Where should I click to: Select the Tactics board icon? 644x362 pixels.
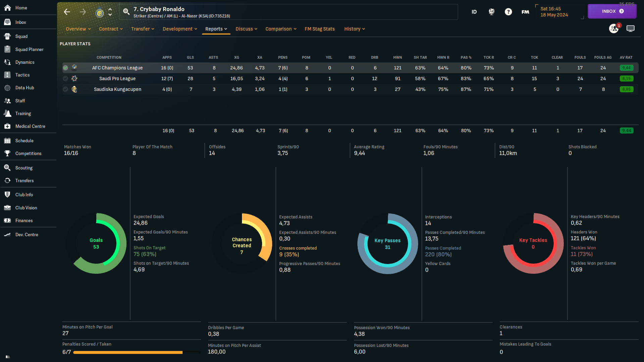point(7,75)
